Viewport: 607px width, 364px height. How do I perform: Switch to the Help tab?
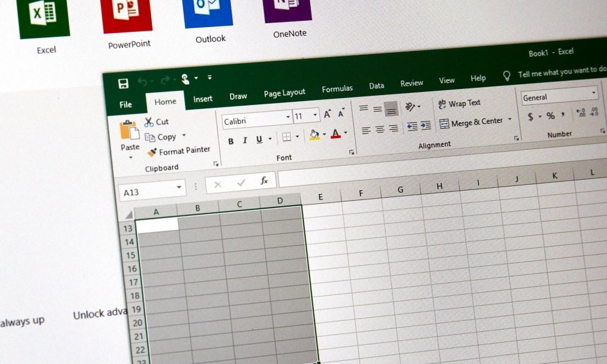coord(478,79)
